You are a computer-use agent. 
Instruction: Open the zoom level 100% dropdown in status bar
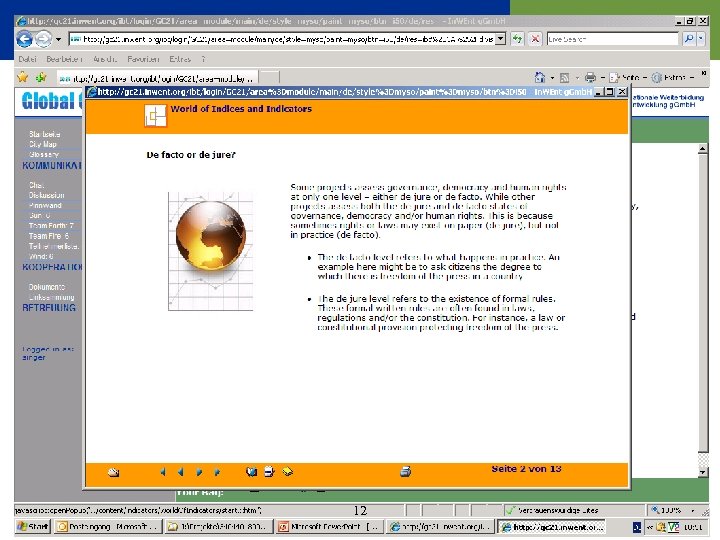pyautogui.click(x=692, y=510)
